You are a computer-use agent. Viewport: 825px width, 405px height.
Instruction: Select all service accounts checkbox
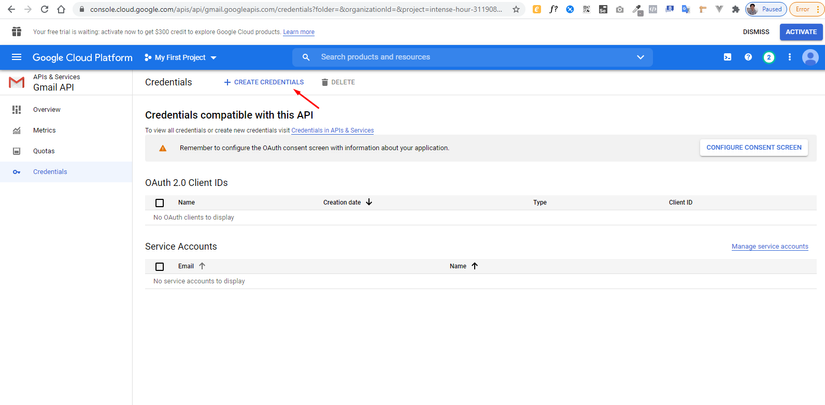click(160, 267)
